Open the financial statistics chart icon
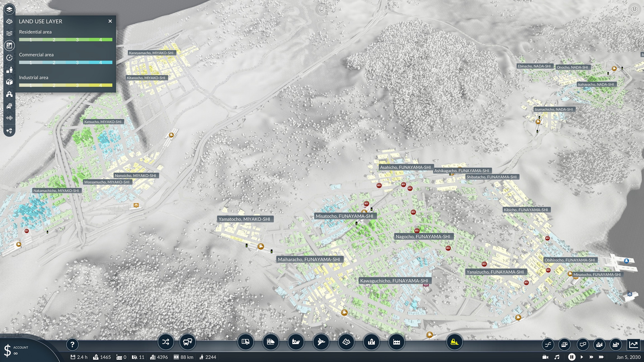This screenshot has width=644, height=362. (x=633, y=344)
